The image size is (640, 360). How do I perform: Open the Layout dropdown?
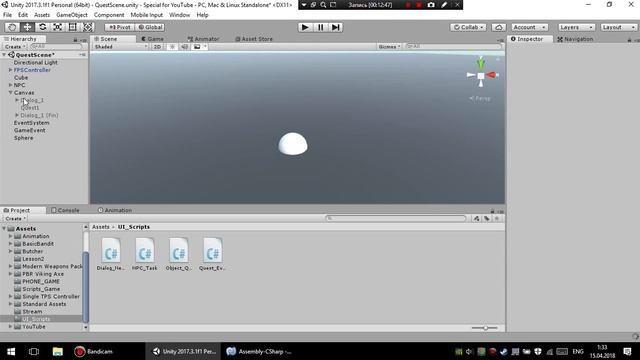618,27
